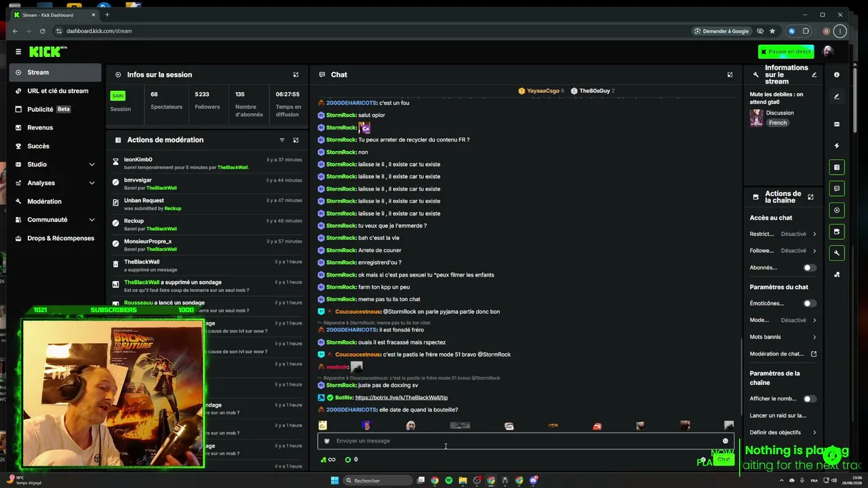Click the circle dot icon in the right rail
Viewport: 868px width, 488px height.
pyautogui.click(x=837, y=210)
